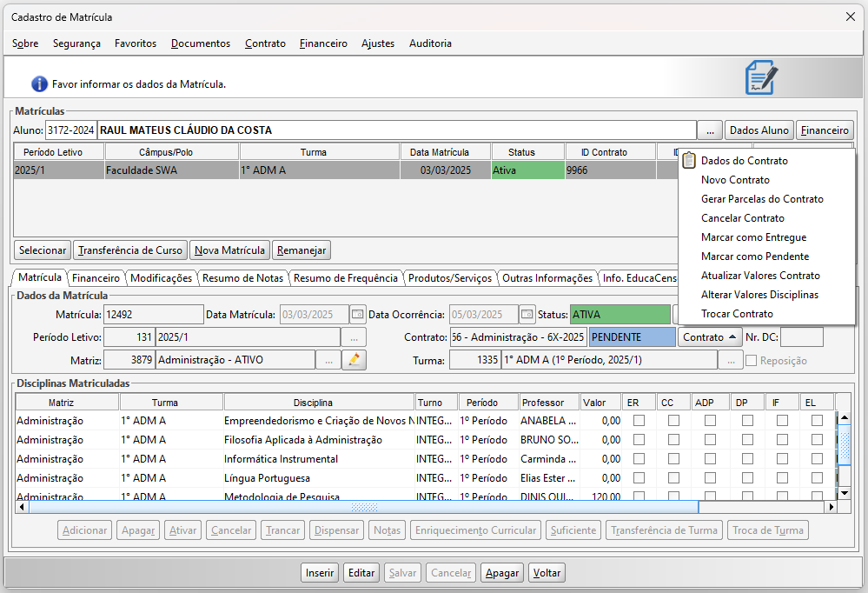868x593 pixels.
Task: Toggle DP checkbox for Língua Portuguesa row
Action: pyautogui.click(x=747, y=477)
